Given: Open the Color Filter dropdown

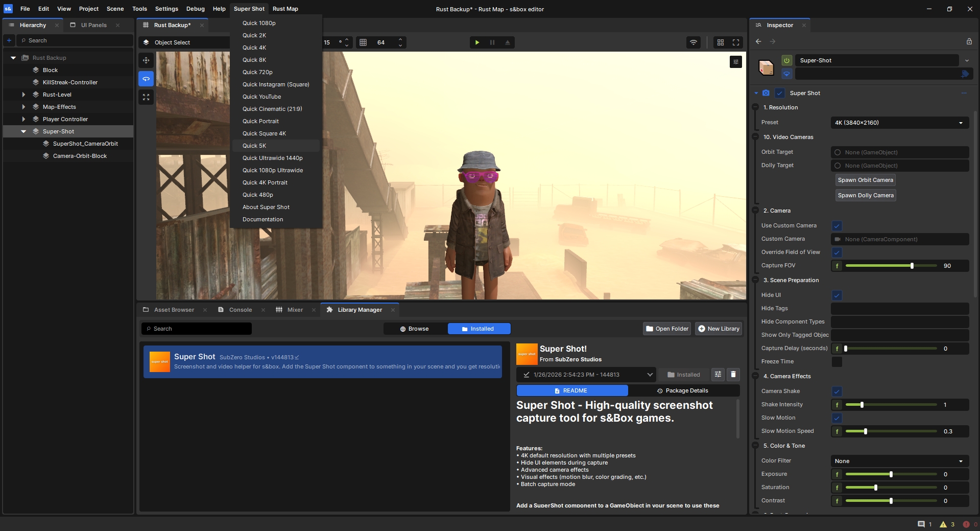Looking at the screenshot, I should [899, 461].
